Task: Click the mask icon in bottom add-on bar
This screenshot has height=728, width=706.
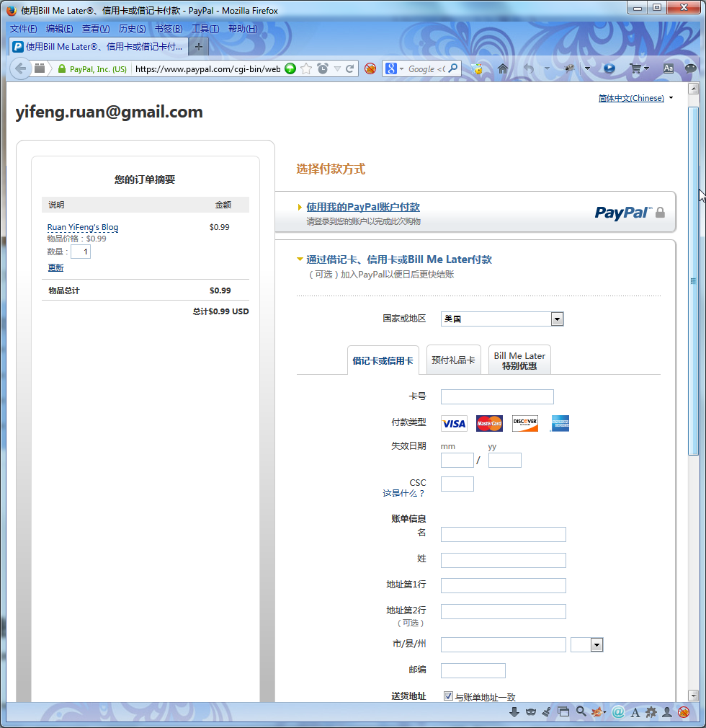Action: coord(531,711)
